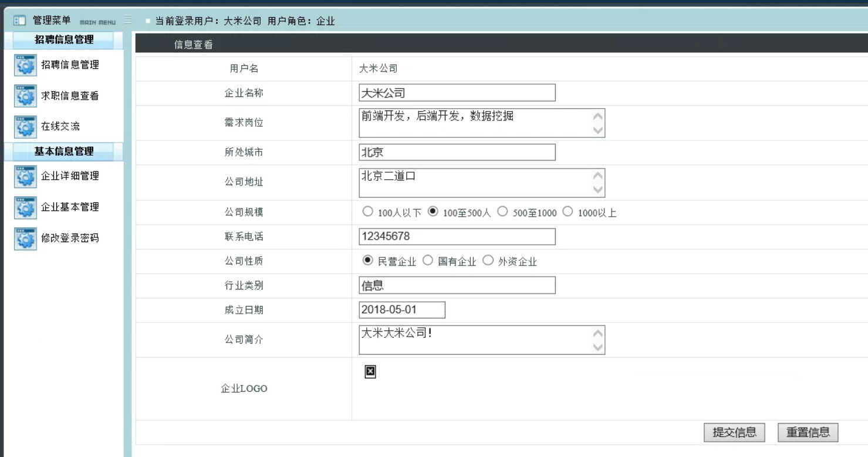
Task: Click the hamburger icon beside MAIN MENU
Action: [x=128, y=19]
